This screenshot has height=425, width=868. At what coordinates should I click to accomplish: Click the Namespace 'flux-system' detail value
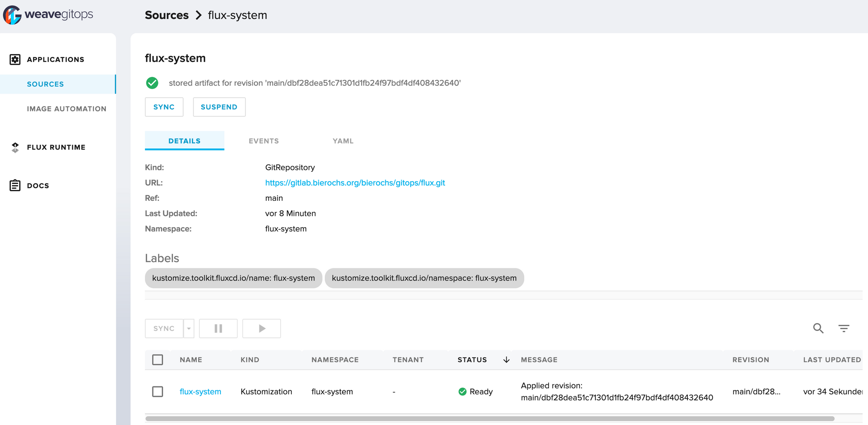pyautogui.click(x=286, y=229)
